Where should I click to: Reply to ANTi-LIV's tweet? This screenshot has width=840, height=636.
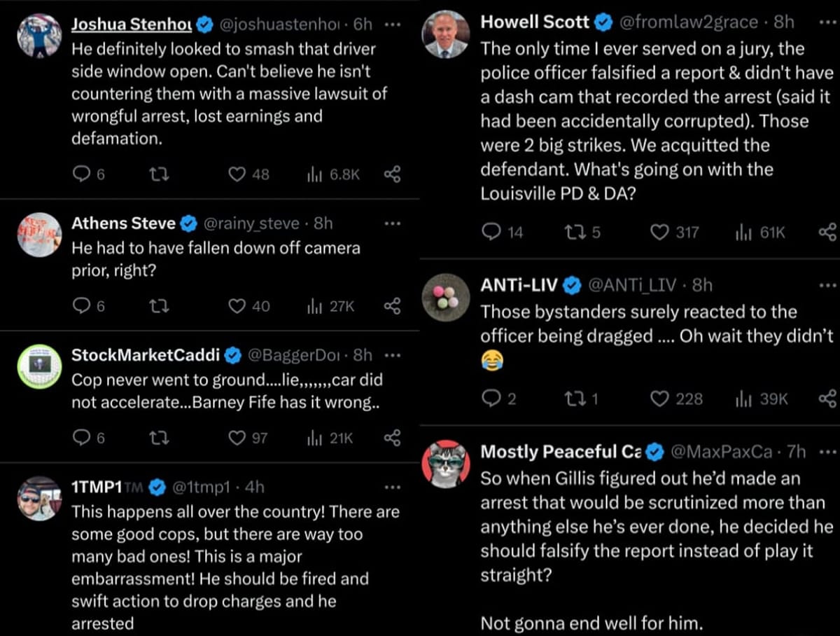(491, 399)
